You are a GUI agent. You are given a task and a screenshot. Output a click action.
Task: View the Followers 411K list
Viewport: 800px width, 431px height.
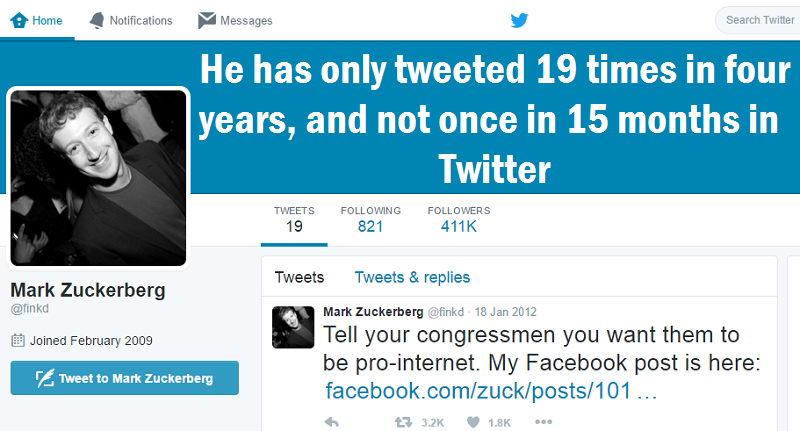tap(459, 220)
